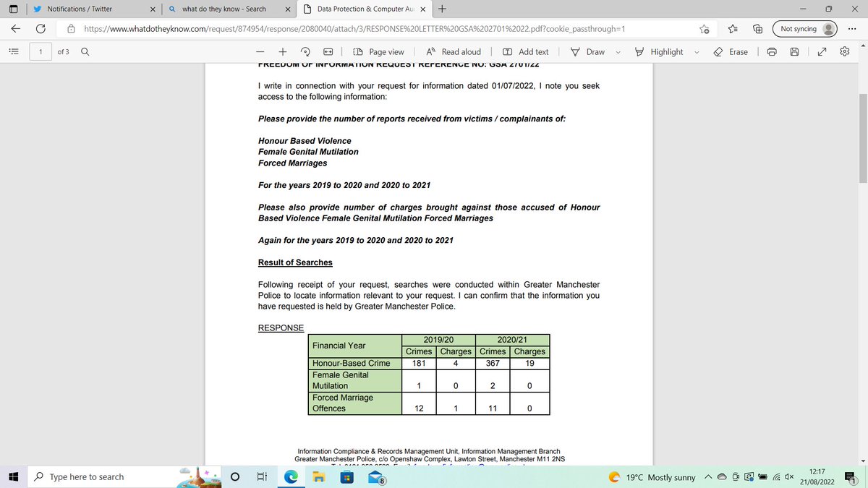Open a new tab with plus button

pos(442,9)
